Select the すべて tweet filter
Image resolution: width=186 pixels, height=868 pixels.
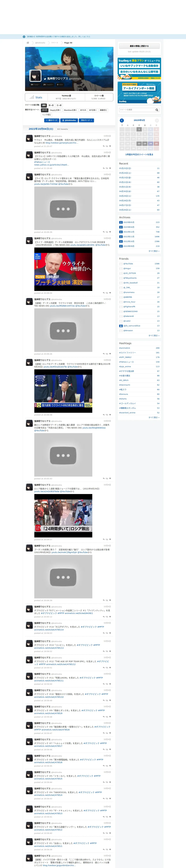tap(45, 110)
